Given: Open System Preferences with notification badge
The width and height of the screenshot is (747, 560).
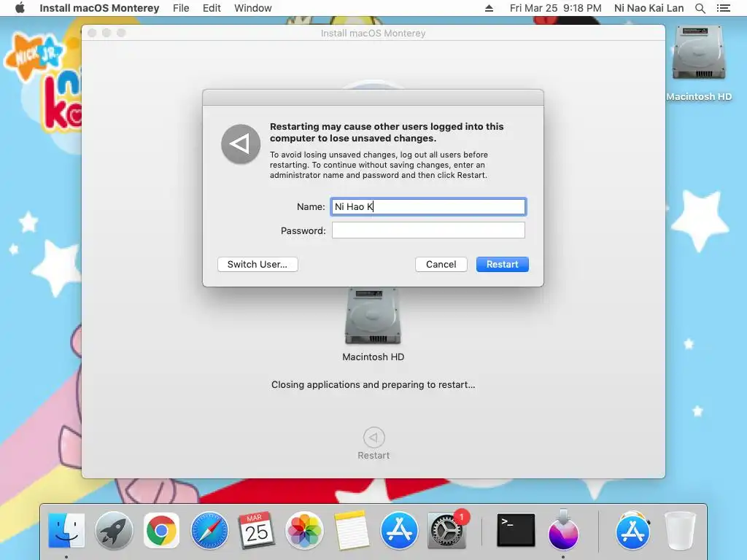Looking at the screenshot, I should [x=447, y=531].
